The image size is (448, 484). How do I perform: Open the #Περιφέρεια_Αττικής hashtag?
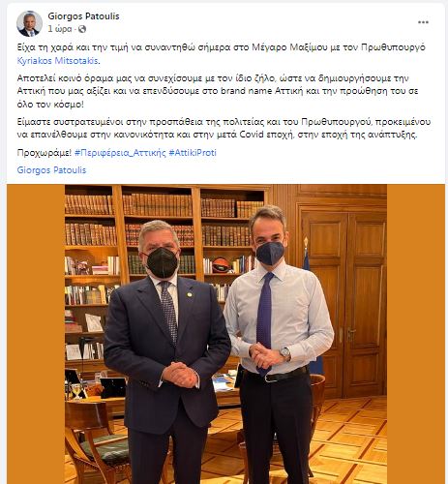pos(120,153)
